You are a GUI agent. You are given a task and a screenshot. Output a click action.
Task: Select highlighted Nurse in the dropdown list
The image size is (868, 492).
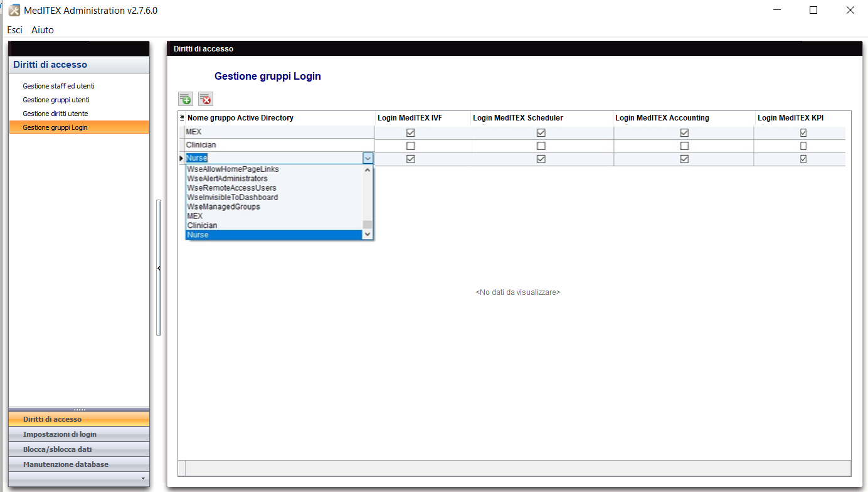[x=275, y=235]
